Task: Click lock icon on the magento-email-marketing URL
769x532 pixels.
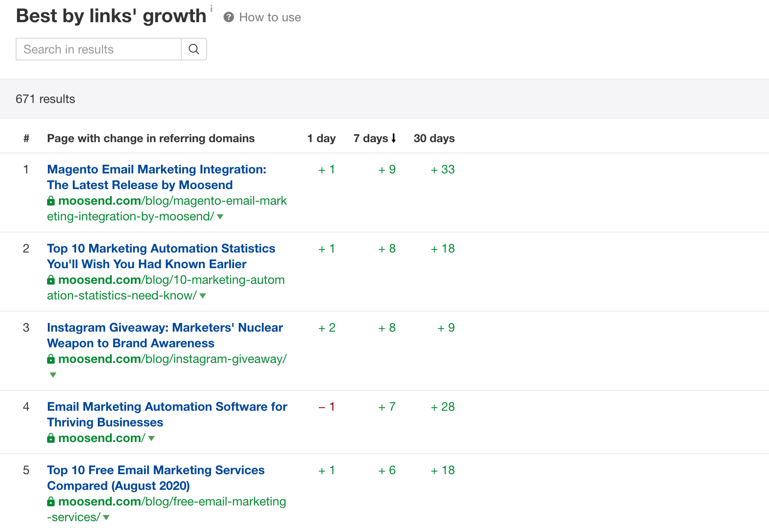Action: 51,200
